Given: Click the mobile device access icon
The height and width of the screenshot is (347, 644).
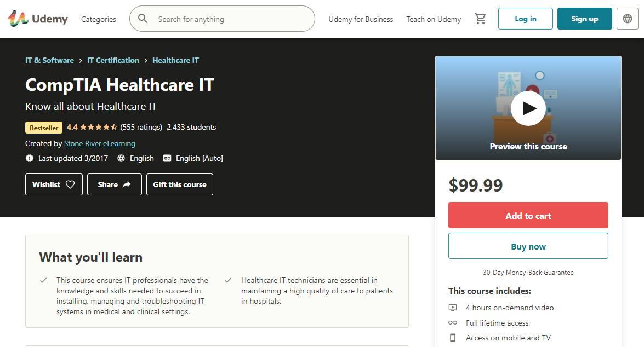Looking at the screenshot, I should coord(453,338).
